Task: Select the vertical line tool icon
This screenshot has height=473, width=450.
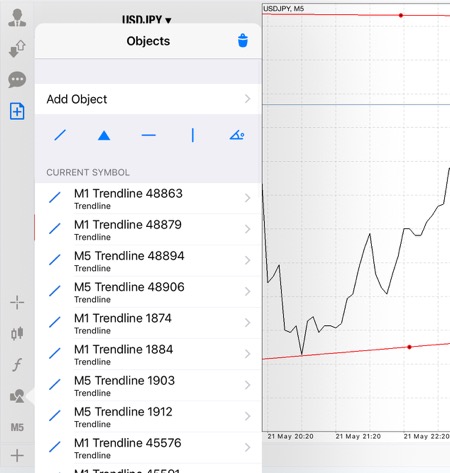Action: click(x=193, y=135)
